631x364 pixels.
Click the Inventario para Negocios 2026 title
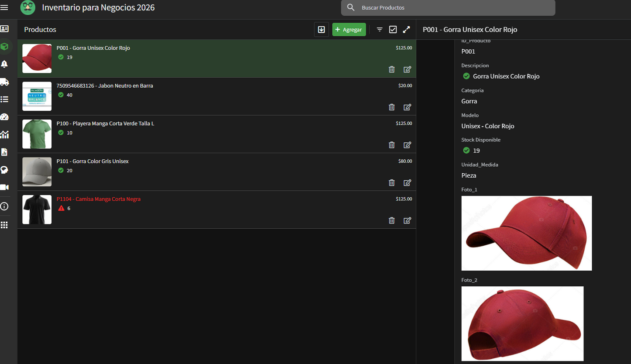point(98,7)
